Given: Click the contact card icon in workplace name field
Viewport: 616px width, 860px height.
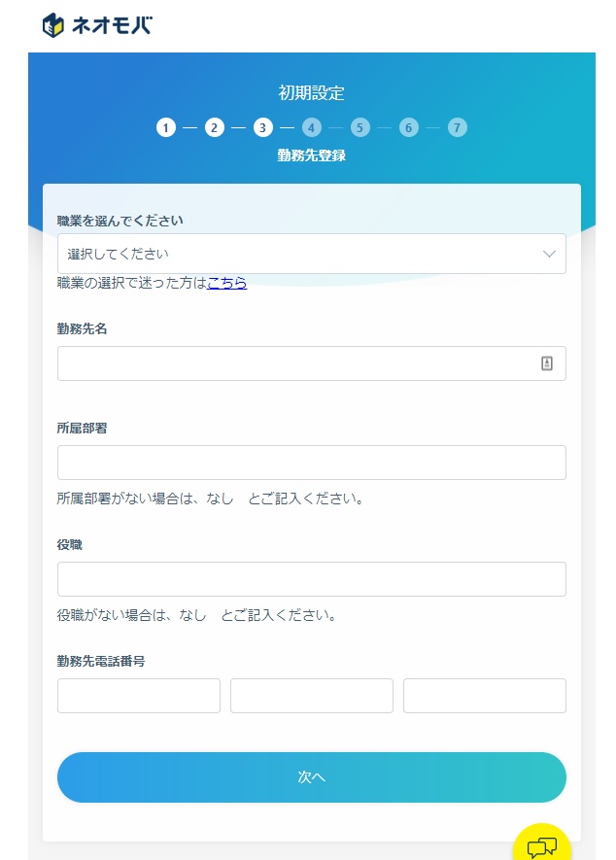Looking at the screenshot, I should (547, 363).
